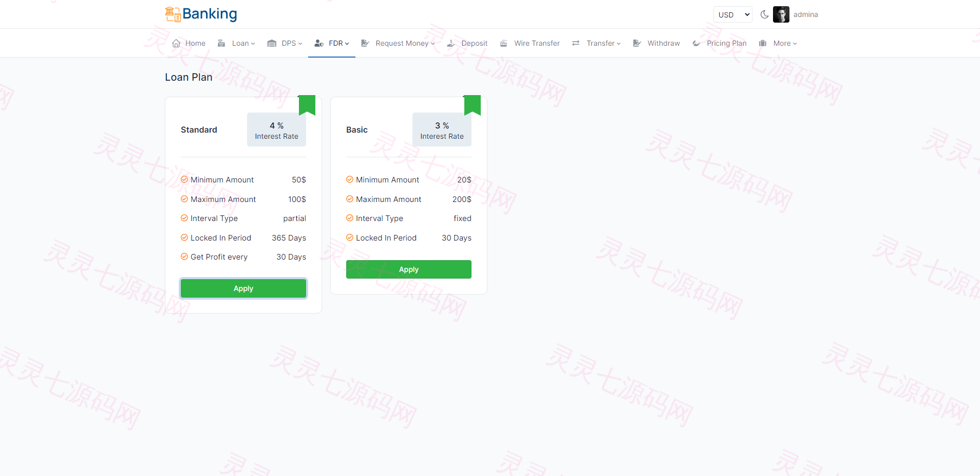Click the Transfer arrows icon
980x476 pixels.
pos(576,43)
